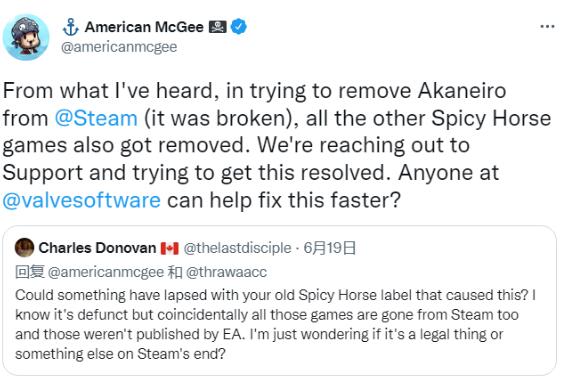Open American McGee's profile avatar

click(26, 37)
